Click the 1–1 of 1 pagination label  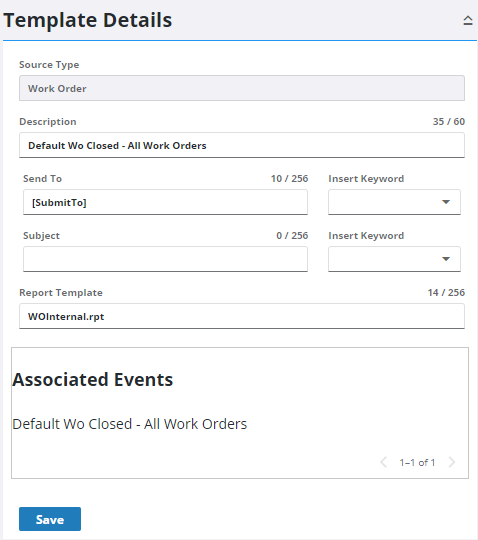pos(417,463)
